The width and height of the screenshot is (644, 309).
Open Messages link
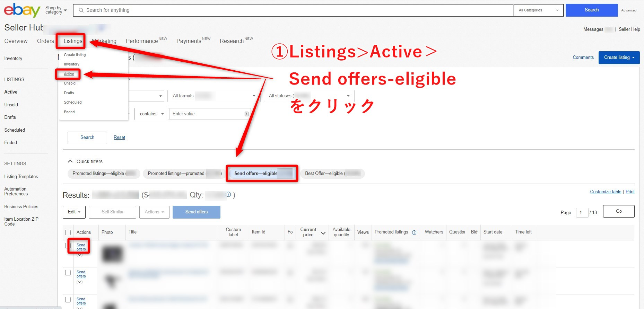pos(593,29)
